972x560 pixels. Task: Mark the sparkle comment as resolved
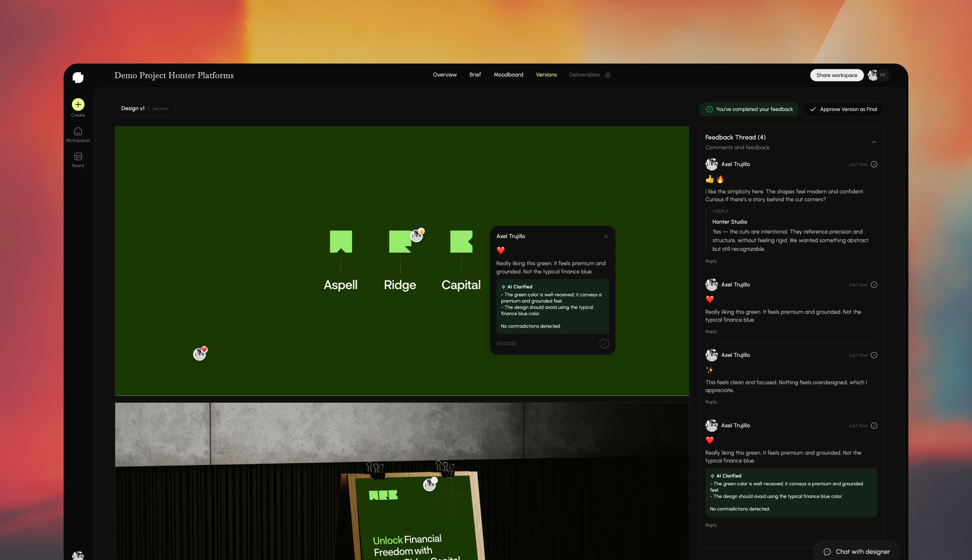point(874,355)
